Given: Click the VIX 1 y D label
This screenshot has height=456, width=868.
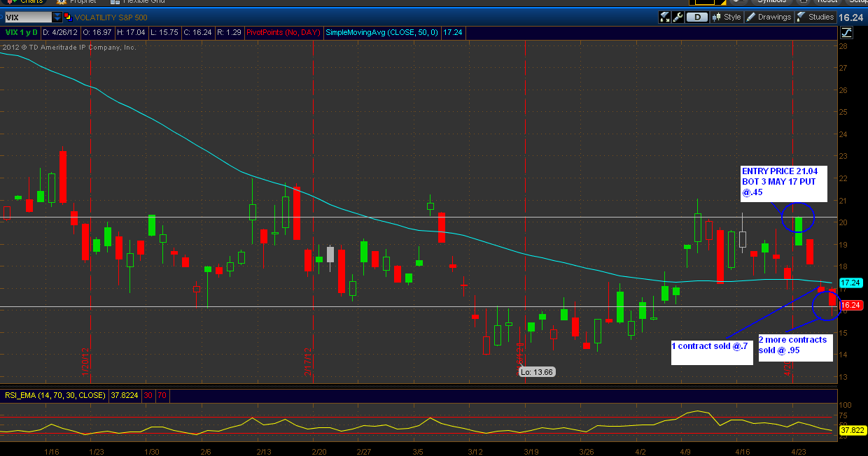Looking at the screenshot, I should tap(21, 32).
